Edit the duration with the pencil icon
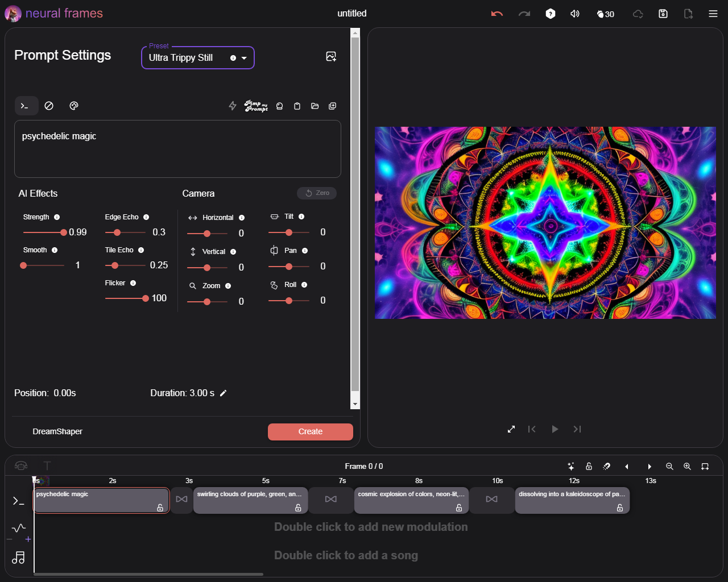The width and height of the screenshot is (728, 582). point(224,393)
